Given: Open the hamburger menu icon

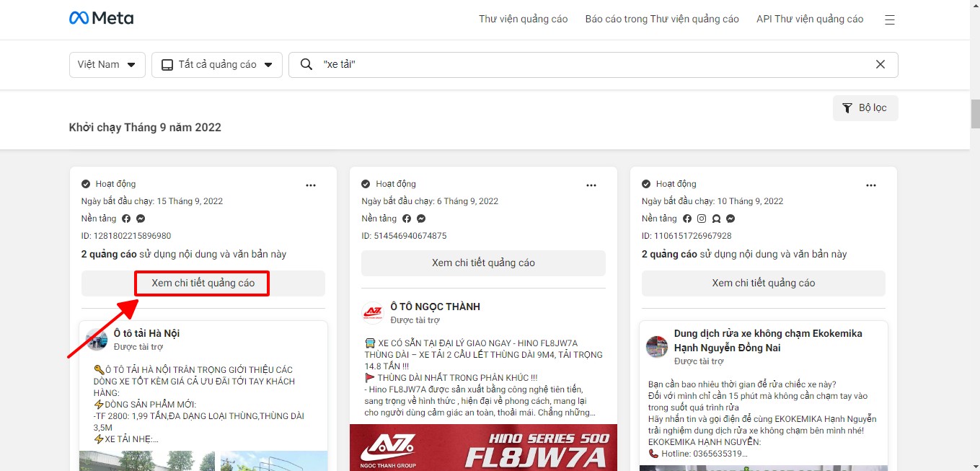Looking at the screenshot, I should point(890,19).
